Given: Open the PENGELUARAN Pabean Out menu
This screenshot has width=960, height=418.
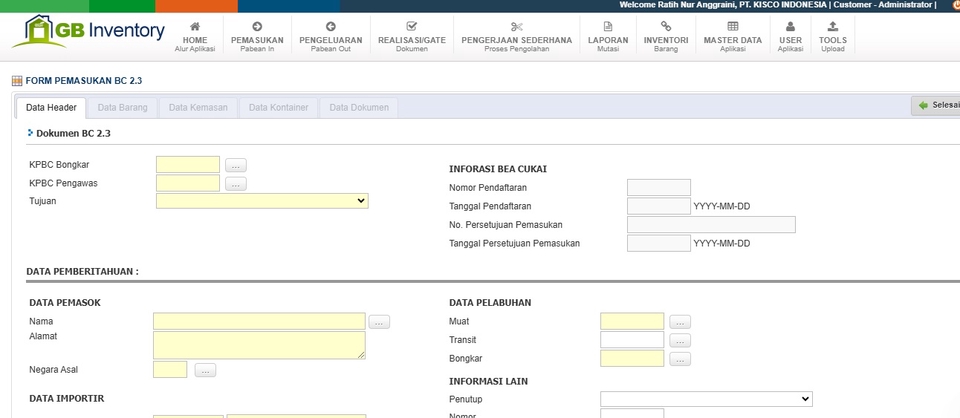Looking at the screenshot, I should coord(331,37).
